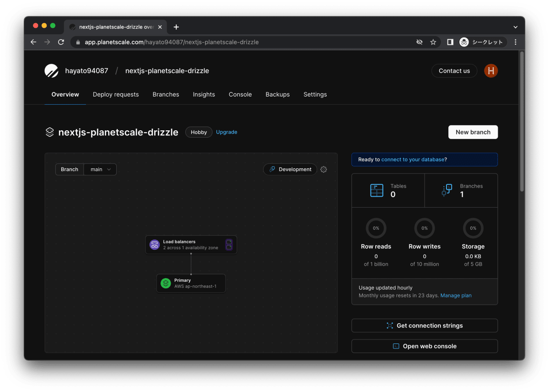Image resolution: width=549 pixels, height=392 pixels.
Task: Select the Load balancers node icon
Action: point(155,245)
